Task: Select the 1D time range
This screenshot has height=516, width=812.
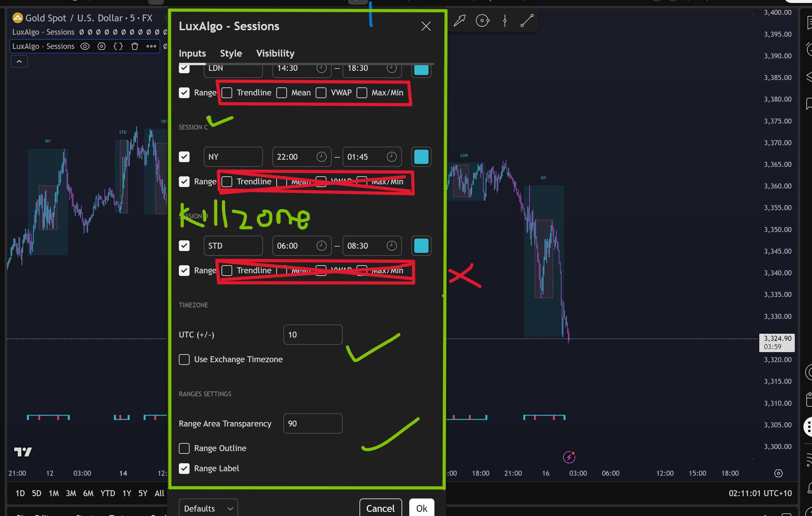Action: coord(20,493)
